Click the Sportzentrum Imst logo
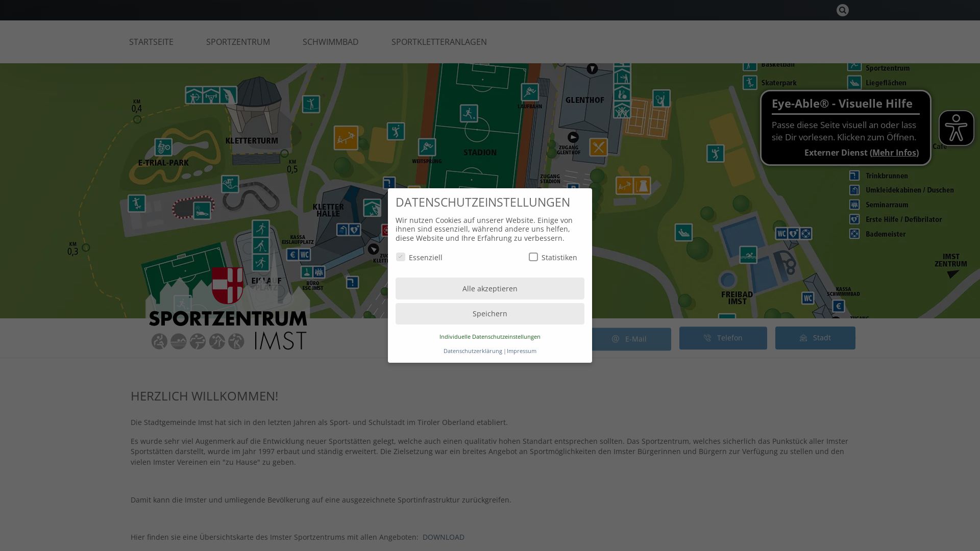 click(x=228, y=309)
